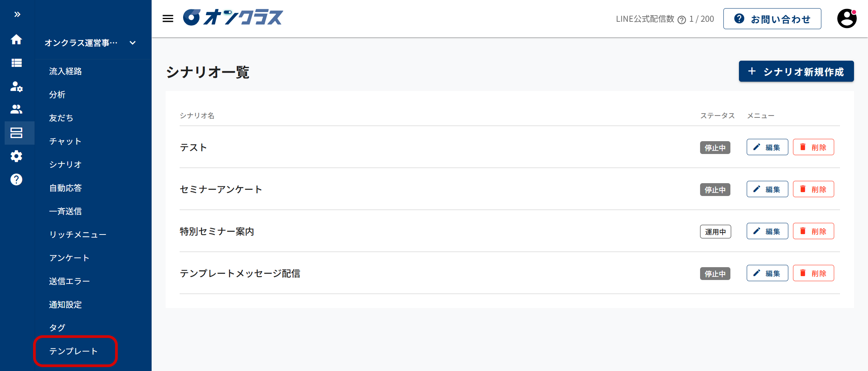Open the セミナーアンケート scenario row
Screen dimensions: 868x371
tap(221, 189)
